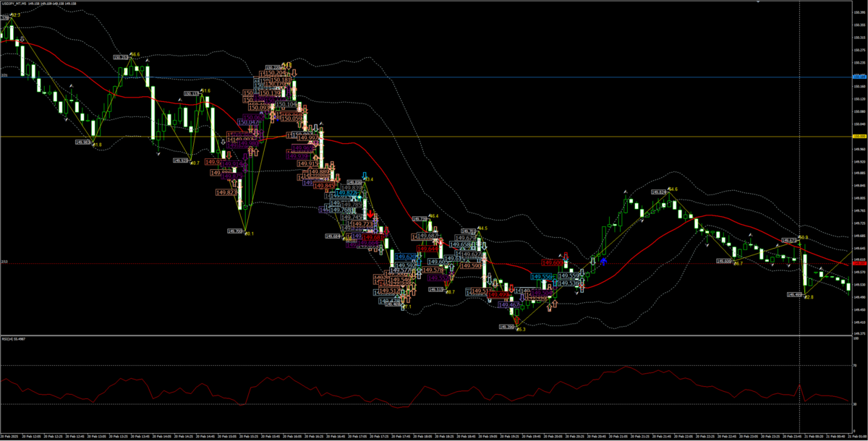Select the yellow horizontal price line
The width and height of the screenshot is (868, 441).
[427, 136]
